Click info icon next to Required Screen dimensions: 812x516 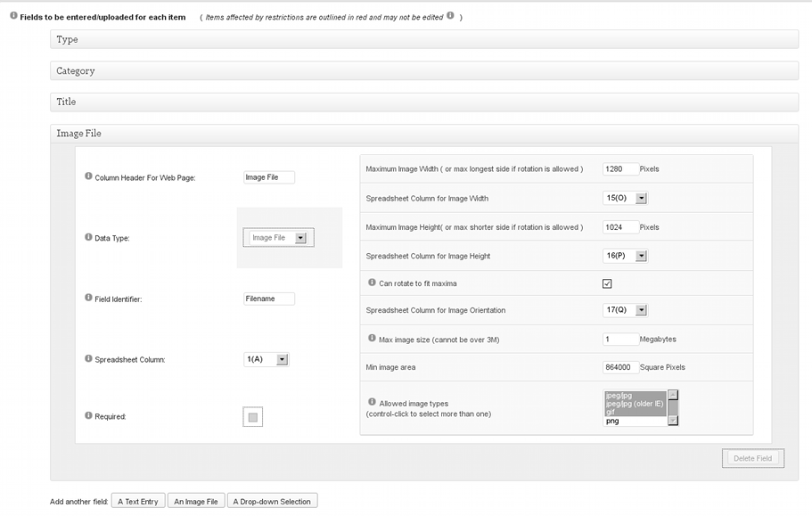point(88,415)
